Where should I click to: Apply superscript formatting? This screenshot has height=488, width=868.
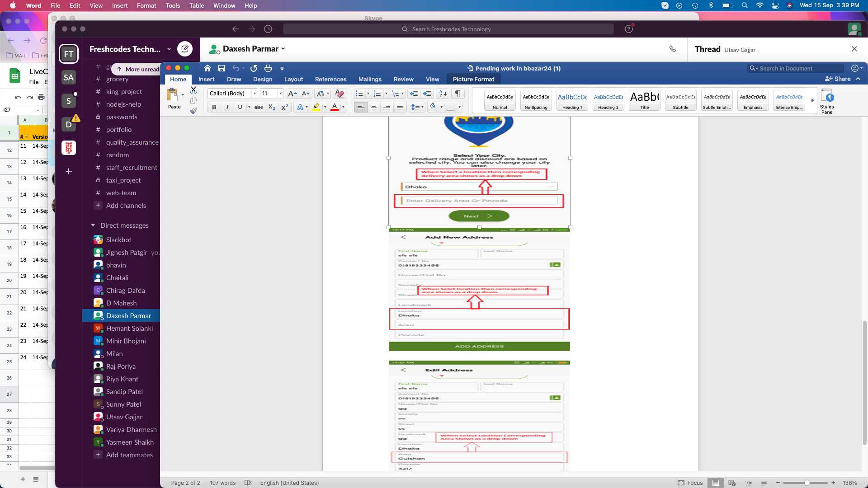click(x=285, y=107)
